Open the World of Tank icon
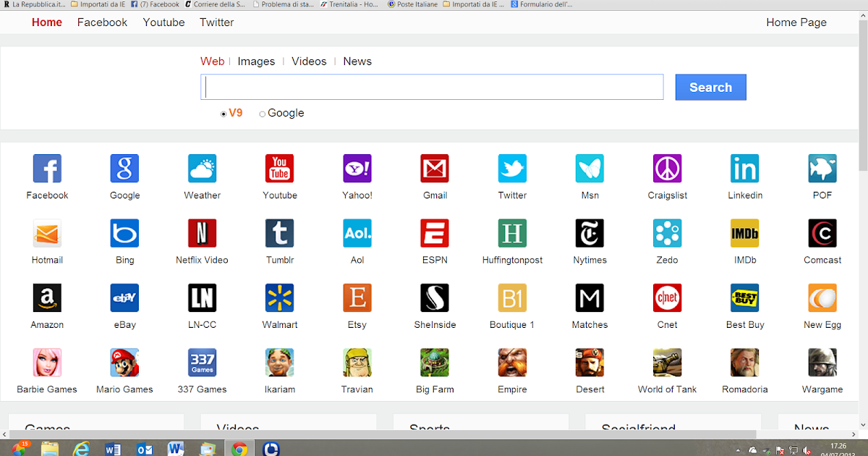This screenshot has height=456, width=868. (667, 363)
